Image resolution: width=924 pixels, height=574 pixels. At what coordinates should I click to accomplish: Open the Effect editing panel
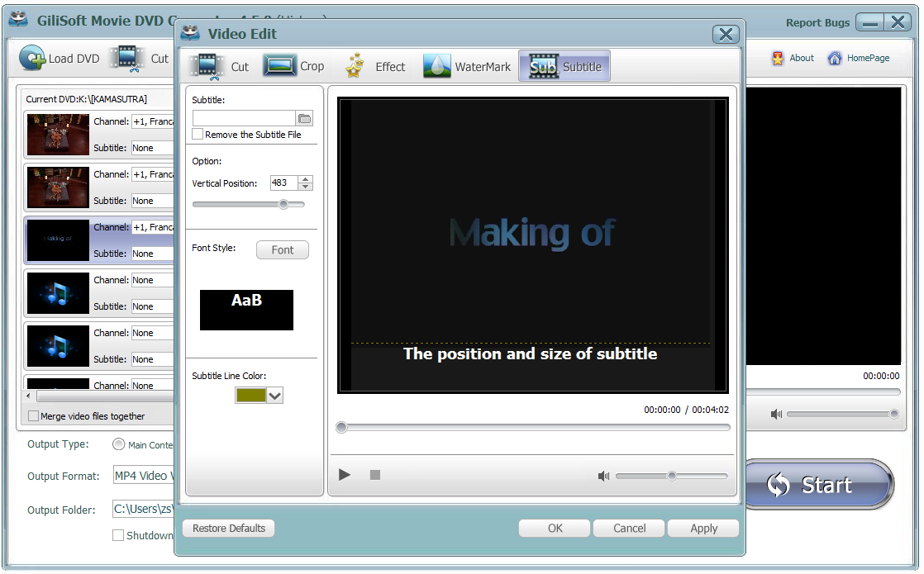pos(376,65)
